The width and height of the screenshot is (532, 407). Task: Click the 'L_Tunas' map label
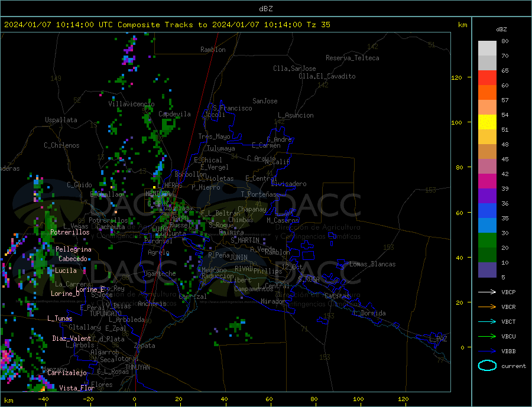tap(60, 318)
